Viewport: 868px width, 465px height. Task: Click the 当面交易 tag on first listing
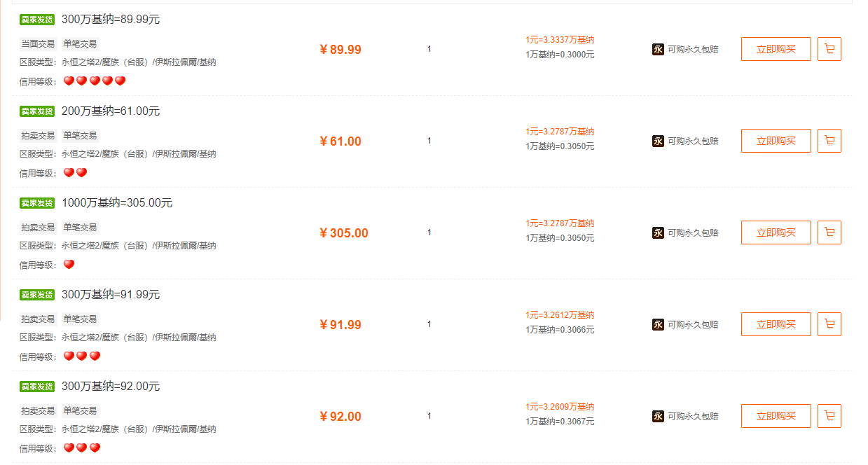click(x=38, y=43)
